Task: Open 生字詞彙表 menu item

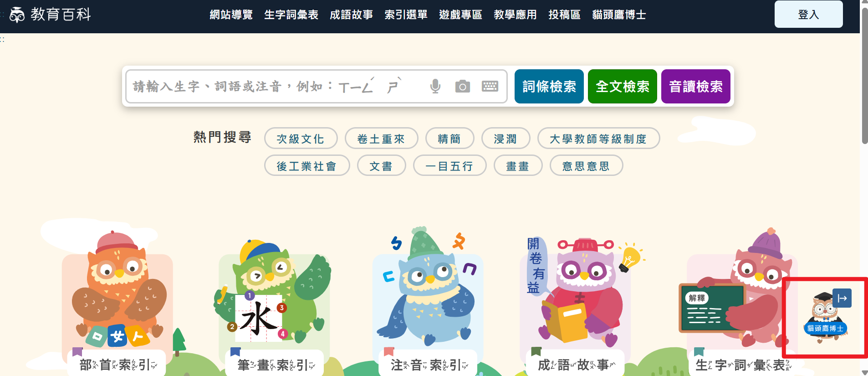Action: [x=291, y=15]
